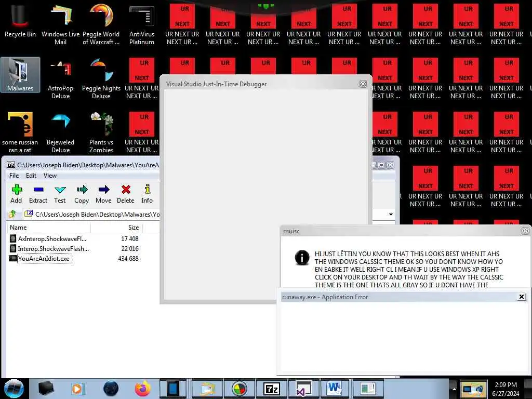Select the 'some russian ran a rat' icon

pos(20,132)
